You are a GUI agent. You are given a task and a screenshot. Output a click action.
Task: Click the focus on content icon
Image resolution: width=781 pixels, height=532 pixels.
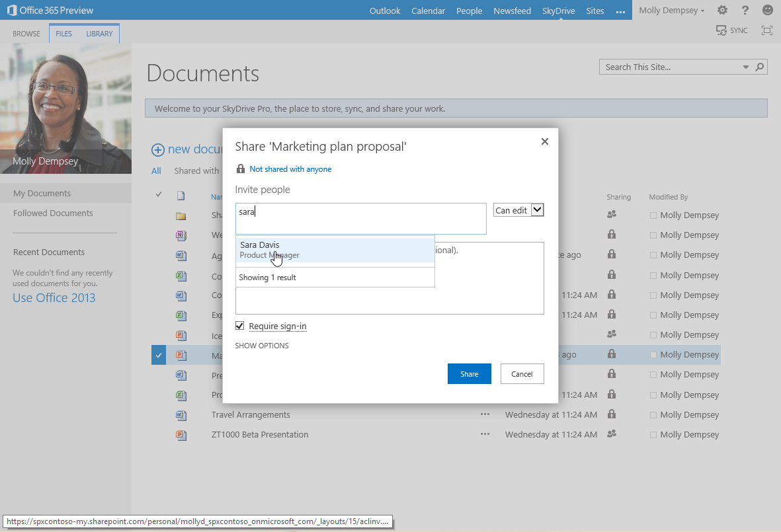coord(767,30)
